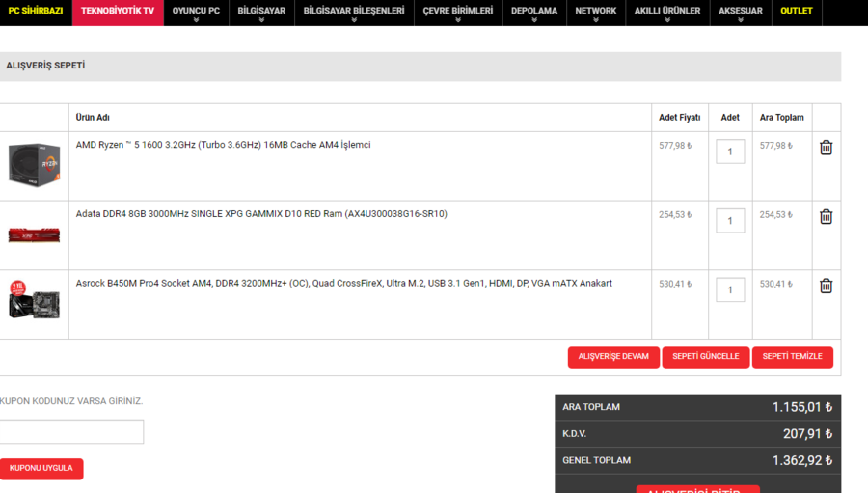Click ALIŞVERİŞ SEPETİ page heading
Image resolution: width=868 pixels, height=493 pixels.
(45, 66)
